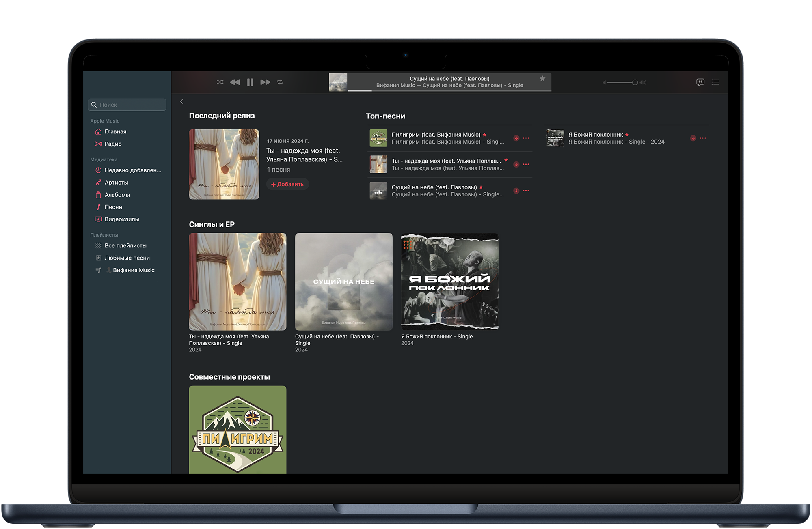
Task: Open more options for Сущий на небе
Action: 526,191
